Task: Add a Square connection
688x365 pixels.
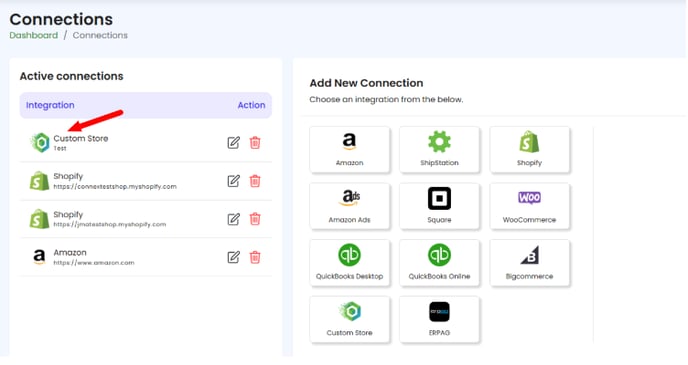Action: [x=439, y=206]
